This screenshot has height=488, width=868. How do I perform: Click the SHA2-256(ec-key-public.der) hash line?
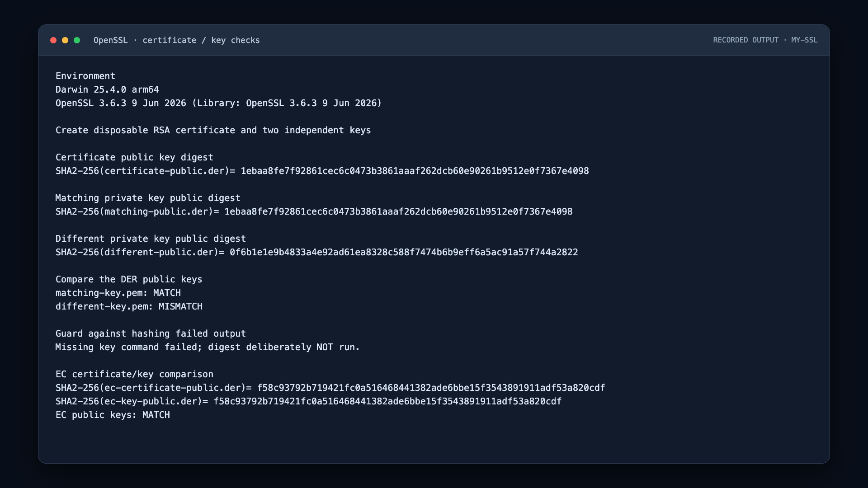[309, 401]
